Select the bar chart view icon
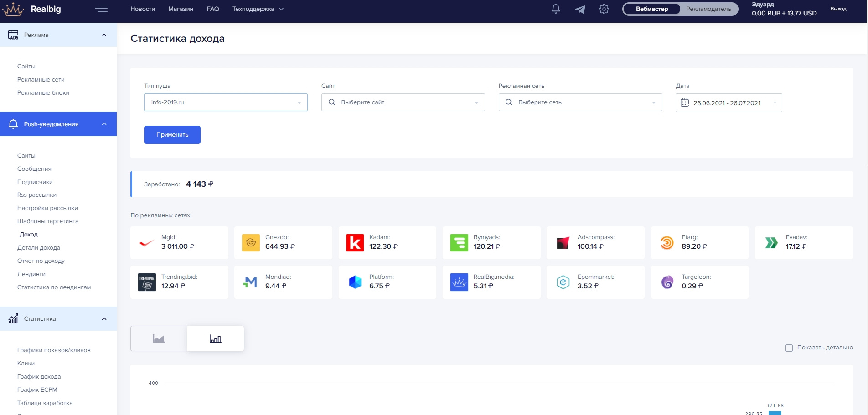This screenshot has height=415, width=868. point(215,338)
